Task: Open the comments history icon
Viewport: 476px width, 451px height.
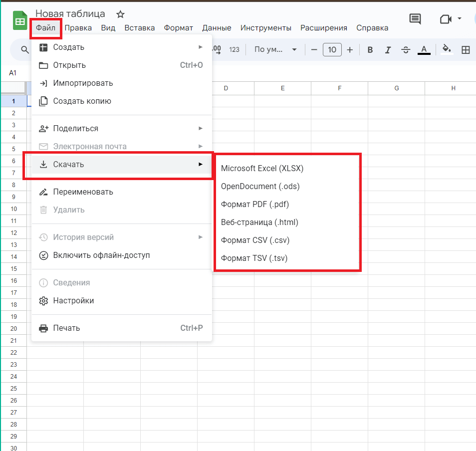Action: (415, 19)
